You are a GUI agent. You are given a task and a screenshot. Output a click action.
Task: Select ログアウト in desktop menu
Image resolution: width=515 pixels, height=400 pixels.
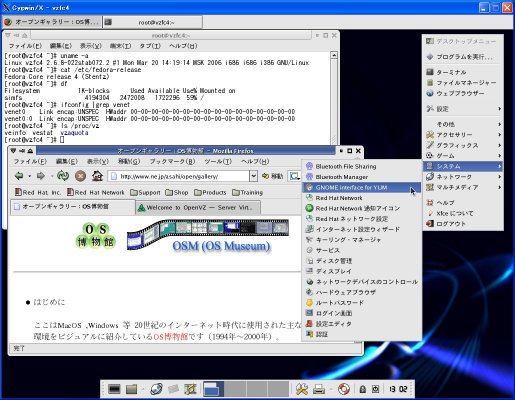463,224
